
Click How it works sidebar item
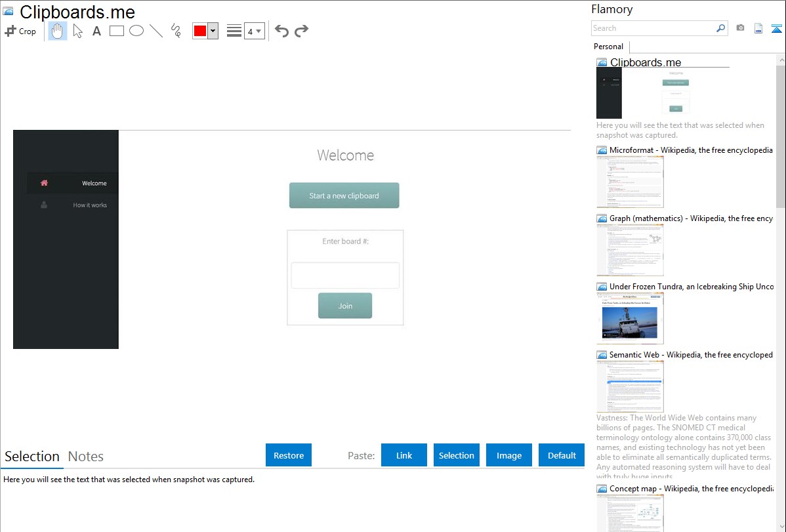(90, 205)
